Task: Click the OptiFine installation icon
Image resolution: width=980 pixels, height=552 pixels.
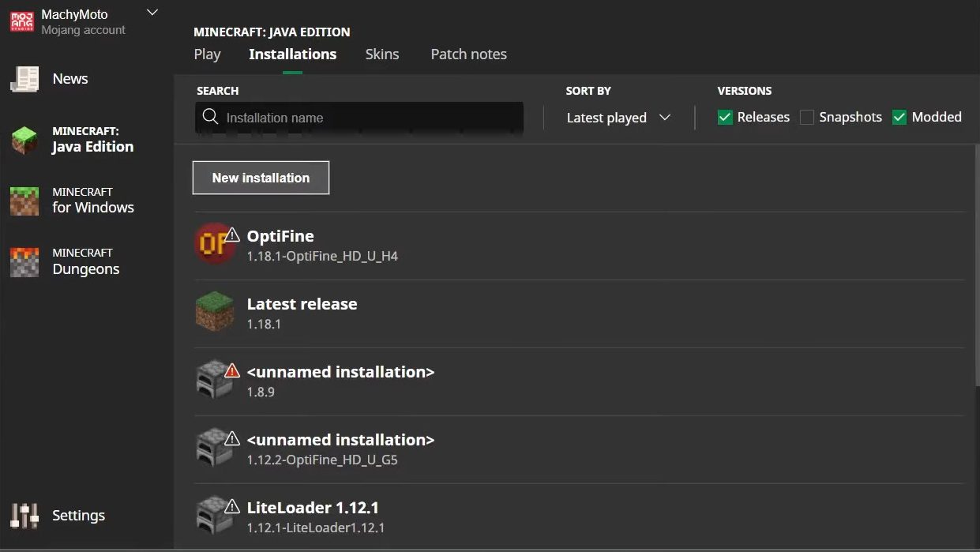Action: (x=212, y=244)
